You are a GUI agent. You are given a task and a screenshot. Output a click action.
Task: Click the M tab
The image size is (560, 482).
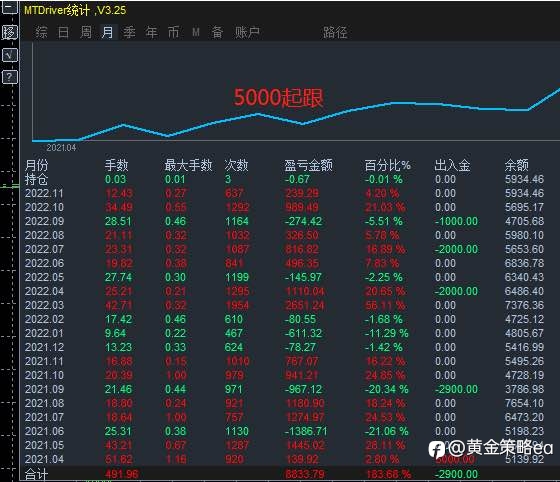tap(196, 32)
